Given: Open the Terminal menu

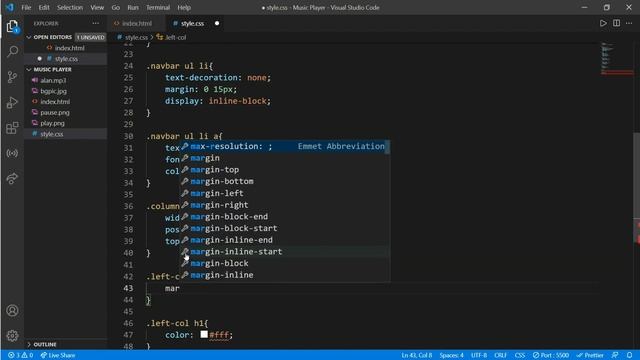Looking at the screenshot, I should [158, 7].
